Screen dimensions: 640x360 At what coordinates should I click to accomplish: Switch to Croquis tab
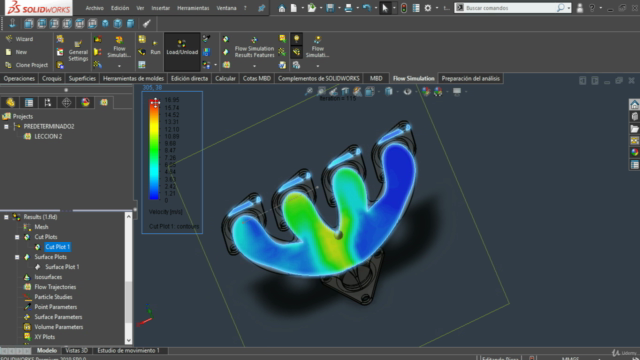coord(52,78)
